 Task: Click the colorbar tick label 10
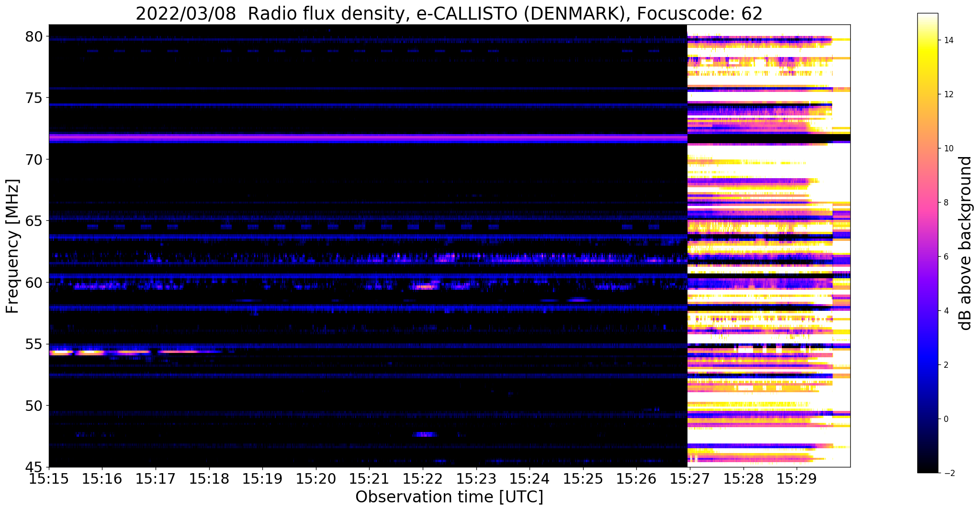coord(948,148)
